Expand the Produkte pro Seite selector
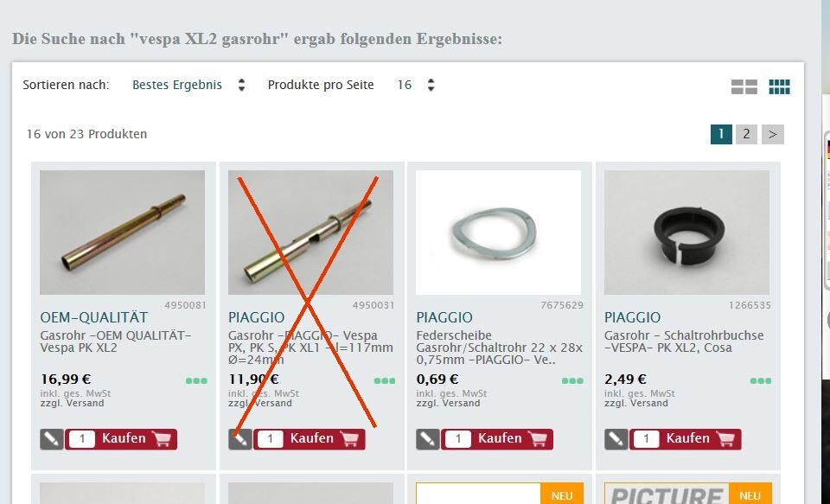Image resolution: width=830 pixels, height=504 pixels. [x=416, y=85]
